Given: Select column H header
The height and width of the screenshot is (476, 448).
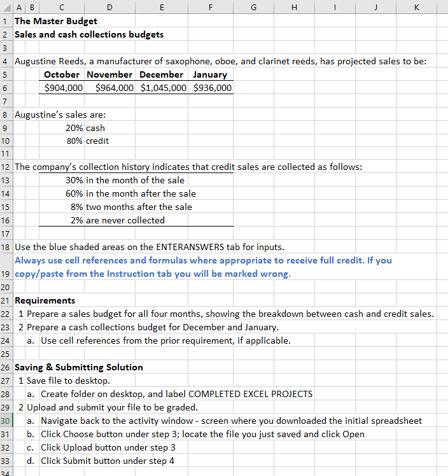Looking at the screenshot, I should [294, 7].
